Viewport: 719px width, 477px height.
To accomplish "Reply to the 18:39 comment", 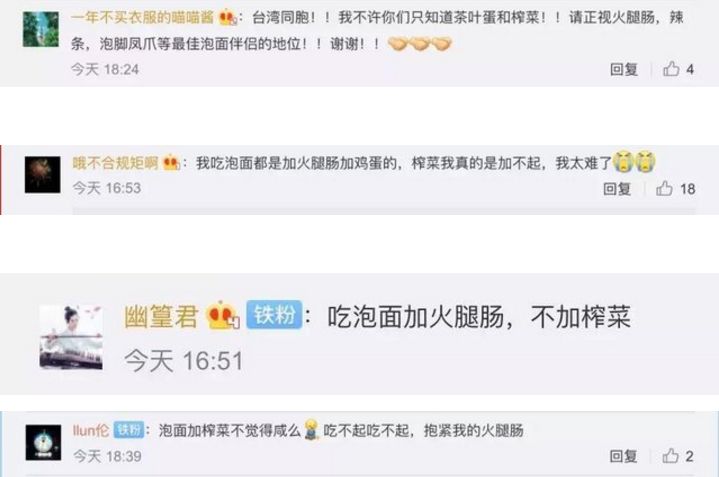I will tap(623, 456).
